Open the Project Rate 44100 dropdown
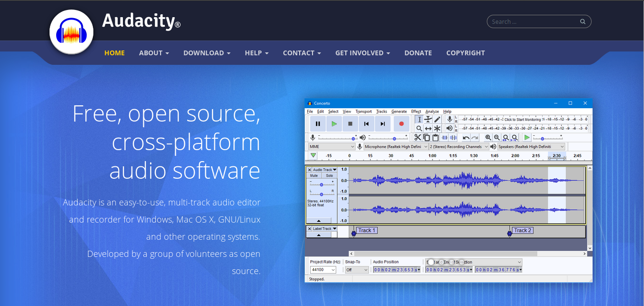The width and height of the screenshot is (644, 306). pyautogui.click(x=323, y=270)
